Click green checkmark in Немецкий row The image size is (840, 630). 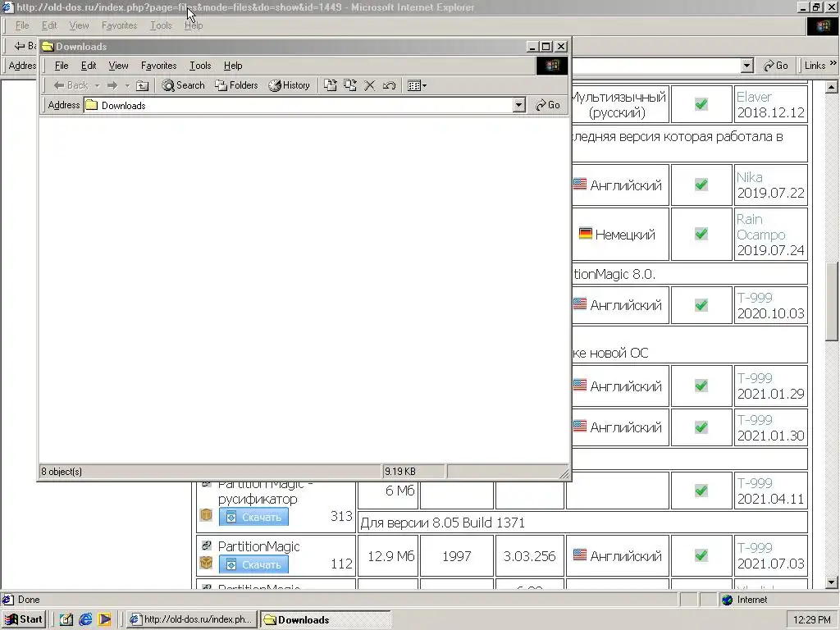(701, 234)
